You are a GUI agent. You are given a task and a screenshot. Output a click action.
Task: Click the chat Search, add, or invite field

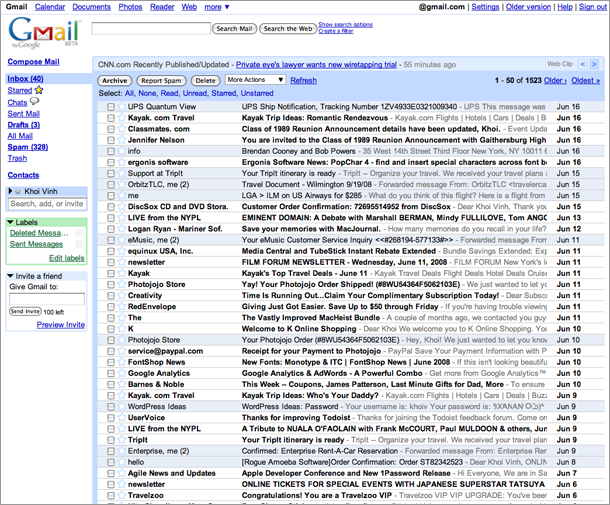[x=47, y=204]
